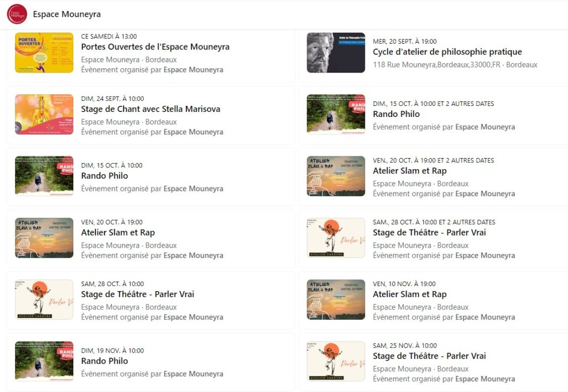This screenshot has height=392, width=568.
Task: Click the "DIM, 19 NOV. À 10:00" date text
Action: (x=112, y=351)
